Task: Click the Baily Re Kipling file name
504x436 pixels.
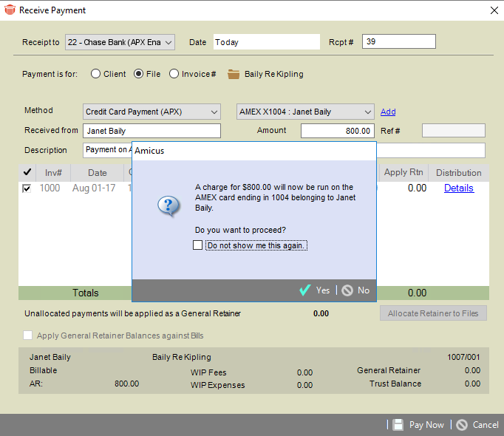Action: 274,75
